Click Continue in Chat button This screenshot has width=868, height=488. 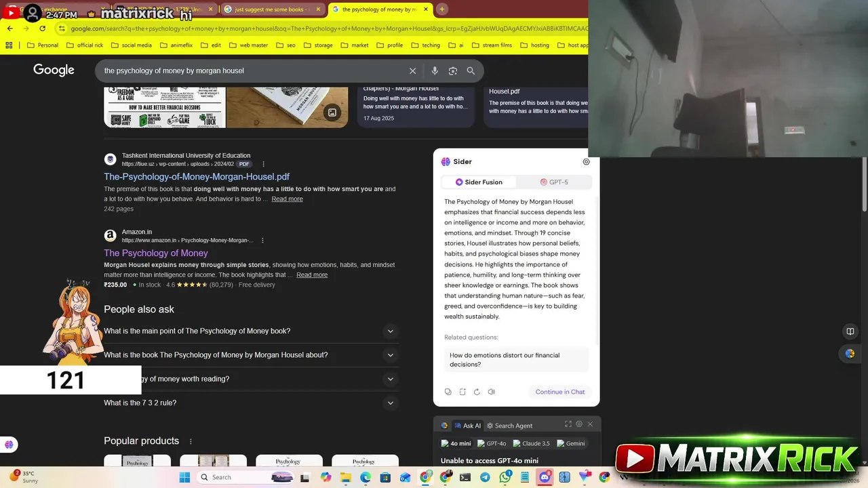(560, 392)
